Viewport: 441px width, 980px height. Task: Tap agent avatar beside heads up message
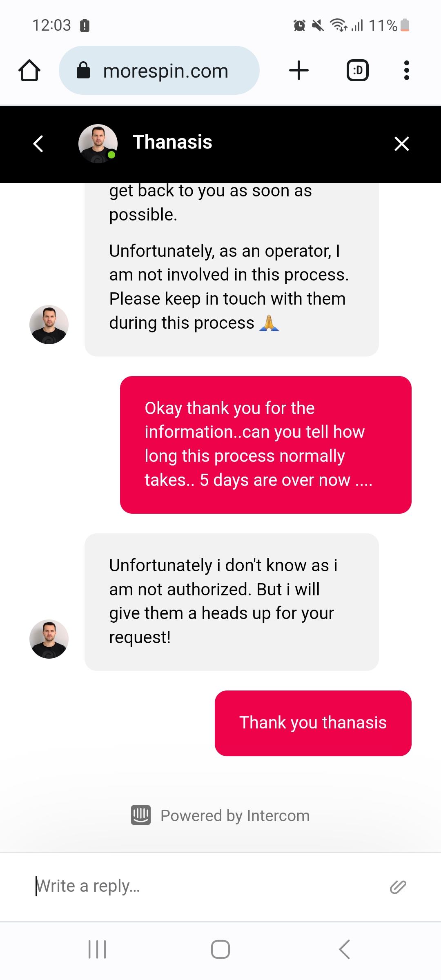pyautogui.click(x=49, y=639)
